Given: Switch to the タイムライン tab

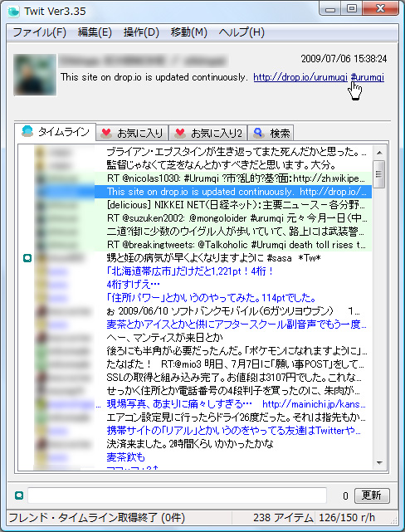Looking at the screenshot, I should [x=56, y=131].
